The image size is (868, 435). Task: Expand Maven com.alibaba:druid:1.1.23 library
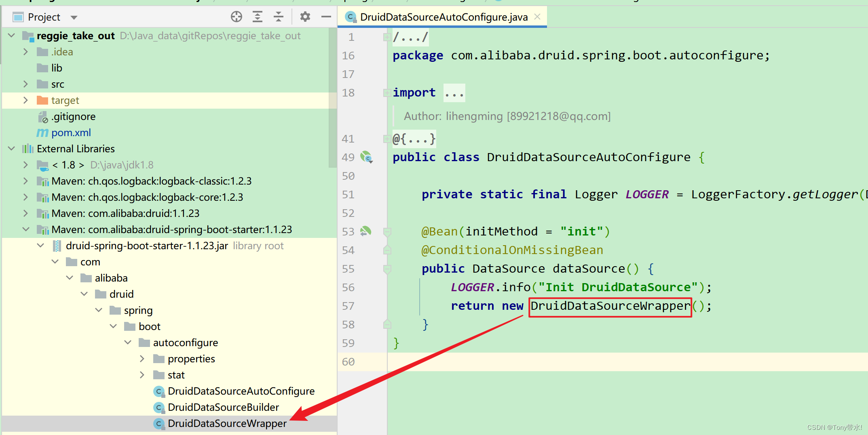26,213
